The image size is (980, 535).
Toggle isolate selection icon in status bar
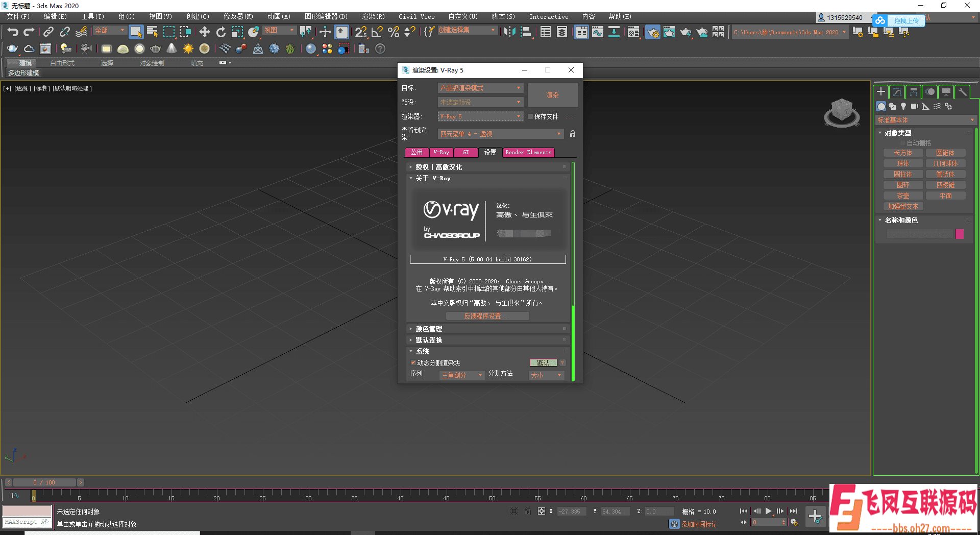click(513, 511)
